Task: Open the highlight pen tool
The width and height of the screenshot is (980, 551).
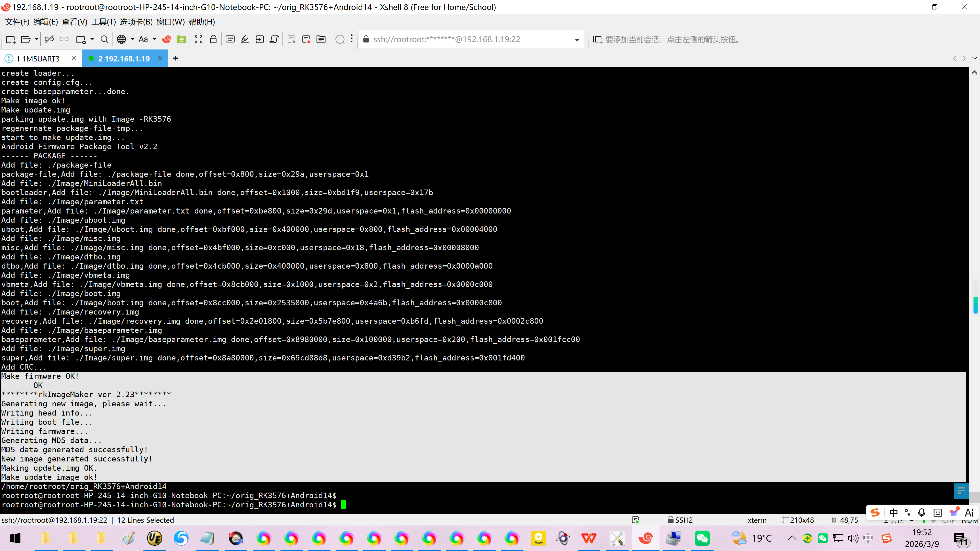Action: click(245, 39)
